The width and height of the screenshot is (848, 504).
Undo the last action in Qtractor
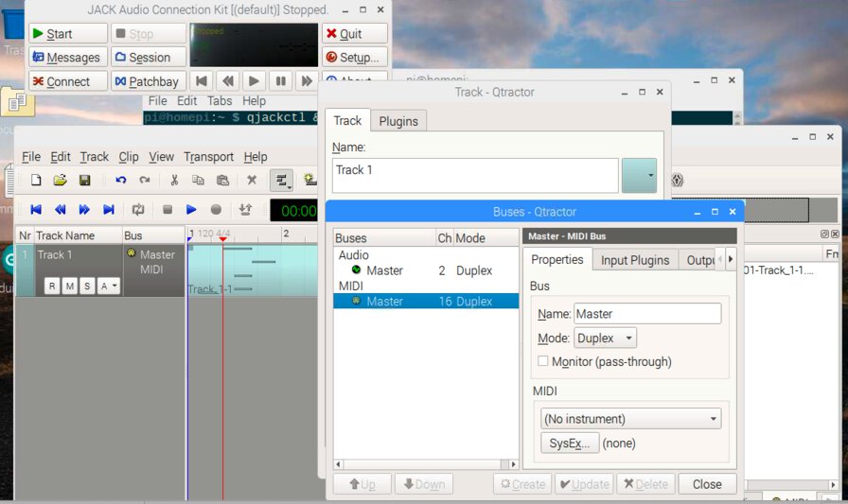click(x=120, y=181)
